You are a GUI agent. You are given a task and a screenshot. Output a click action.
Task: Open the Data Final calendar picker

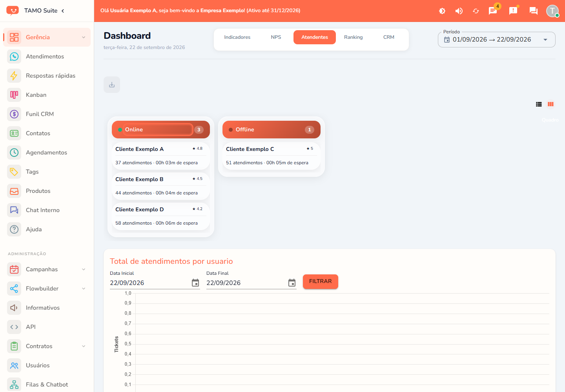pyautogui.click(x=292, y=283)
